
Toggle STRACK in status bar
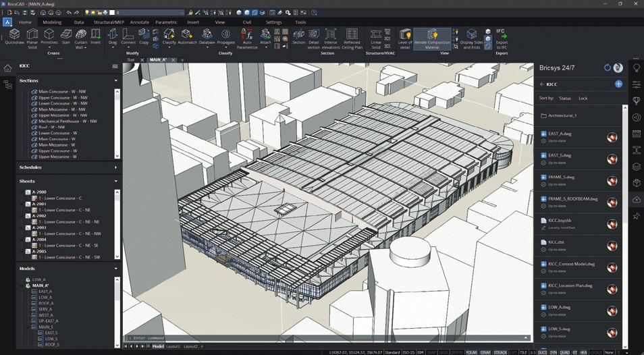(x=500, y=352)
